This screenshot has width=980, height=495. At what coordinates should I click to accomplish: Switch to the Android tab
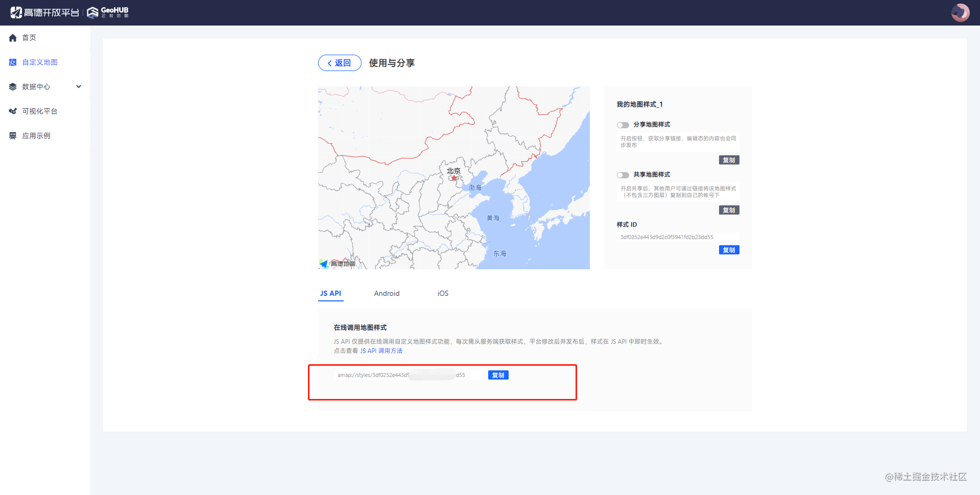click(x=387, y=293)
